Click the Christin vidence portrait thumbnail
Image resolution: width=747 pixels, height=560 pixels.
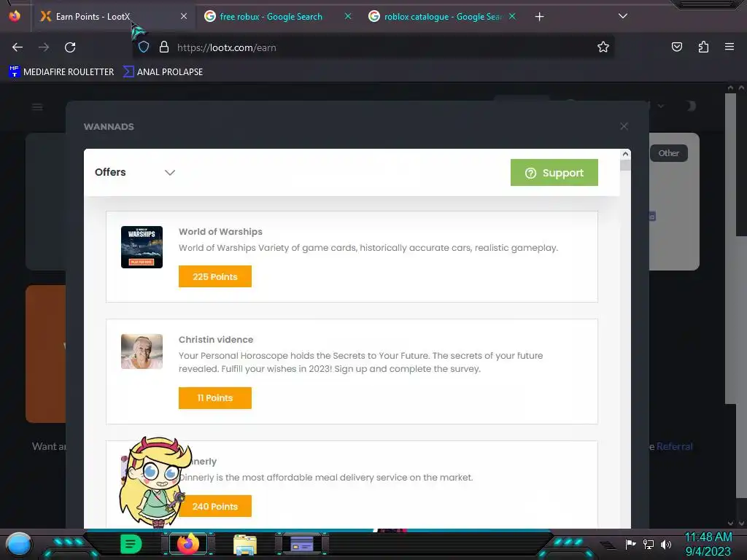point(142,351)
